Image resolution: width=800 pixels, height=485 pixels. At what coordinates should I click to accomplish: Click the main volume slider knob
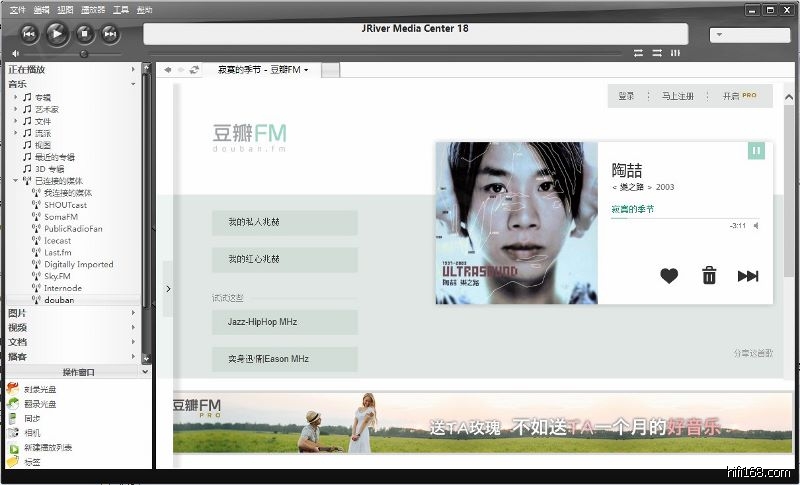(x=83, y=53)
